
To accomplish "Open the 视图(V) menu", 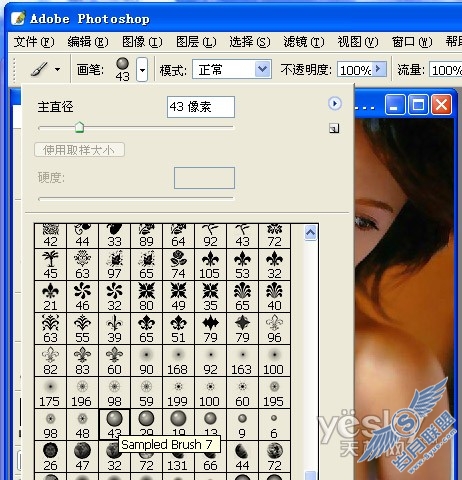I will point(358,42).
